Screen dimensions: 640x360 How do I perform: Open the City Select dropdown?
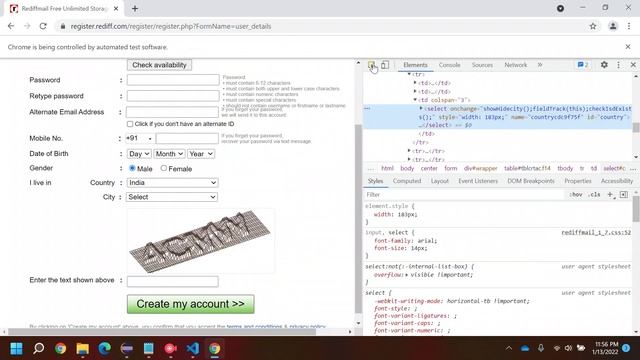point(172,197)
